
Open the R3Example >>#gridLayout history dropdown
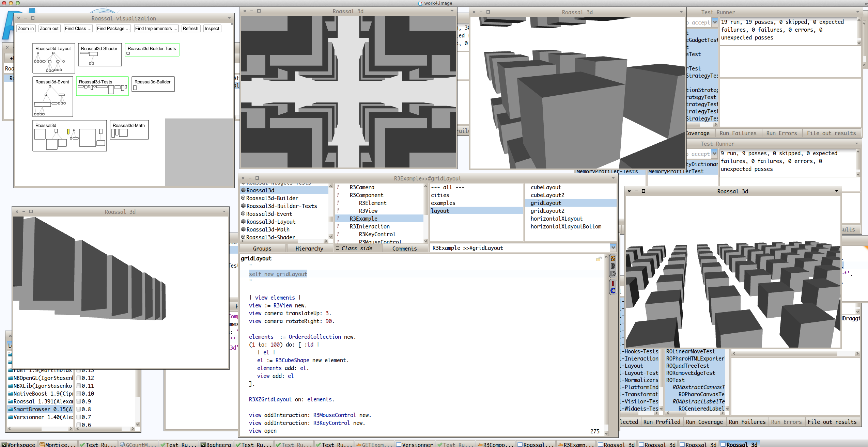coord(613,248)
